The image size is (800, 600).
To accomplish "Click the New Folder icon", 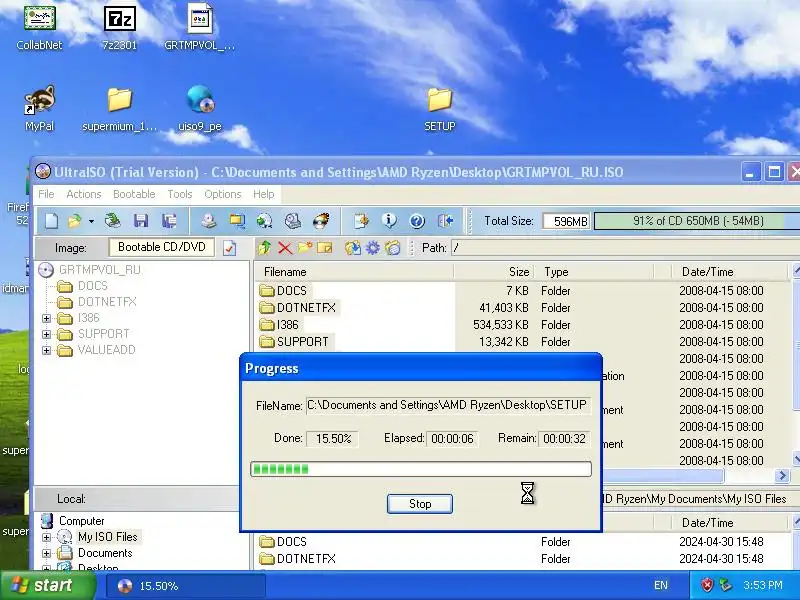I will [x=305, y=248].
